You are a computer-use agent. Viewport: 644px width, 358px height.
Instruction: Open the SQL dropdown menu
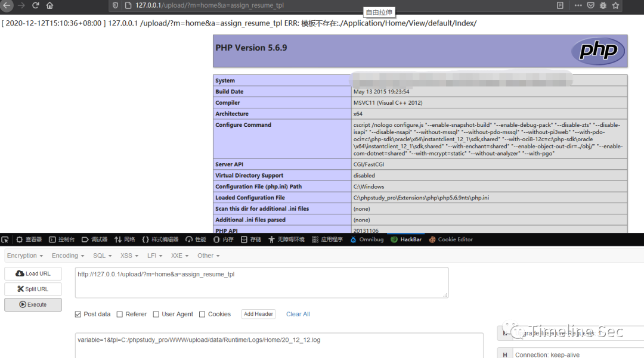click(102, 256)
